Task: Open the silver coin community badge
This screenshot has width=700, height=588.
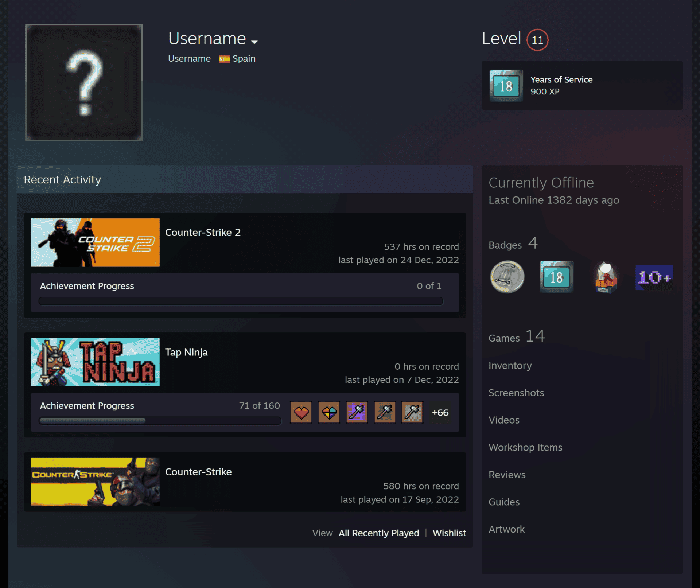Action: (507, 277)
